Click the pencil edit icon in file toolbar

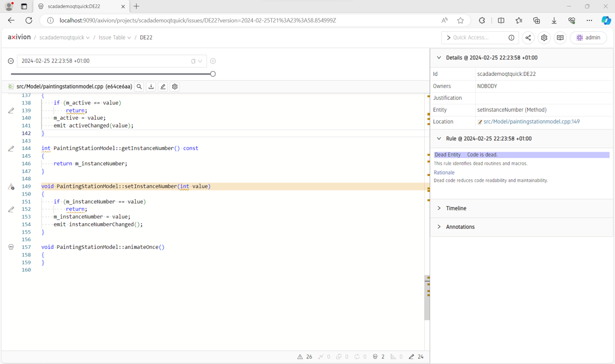click(163, 87)
